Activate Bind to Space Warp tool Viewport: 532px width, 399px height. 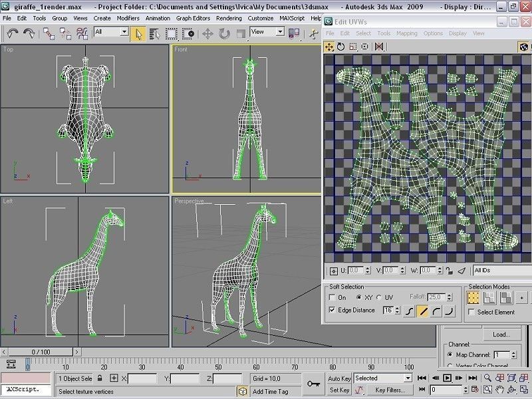82,34
